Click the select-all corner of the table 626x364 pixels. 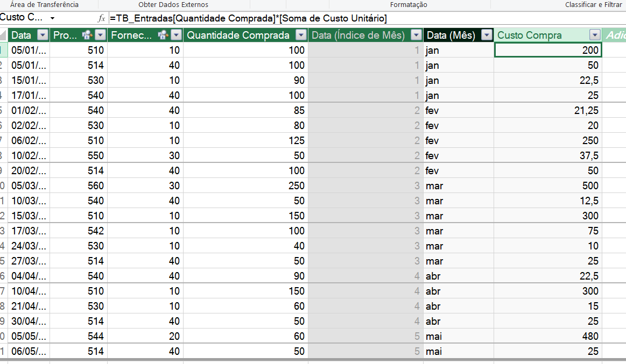tap(4, 35)
